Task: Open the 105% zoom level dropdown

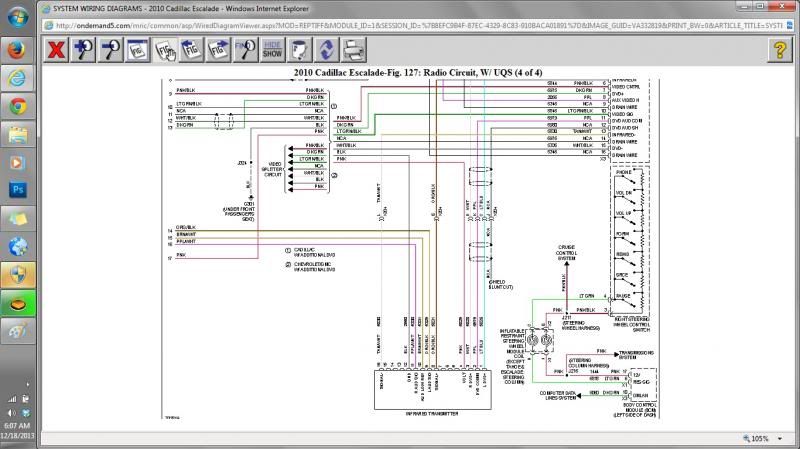Action: [x=780, y=439]
